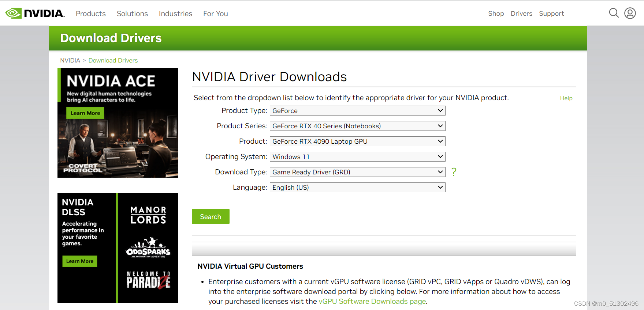
Task: Click the Manor Lords game logo
Action: click(x=148, y=215)
